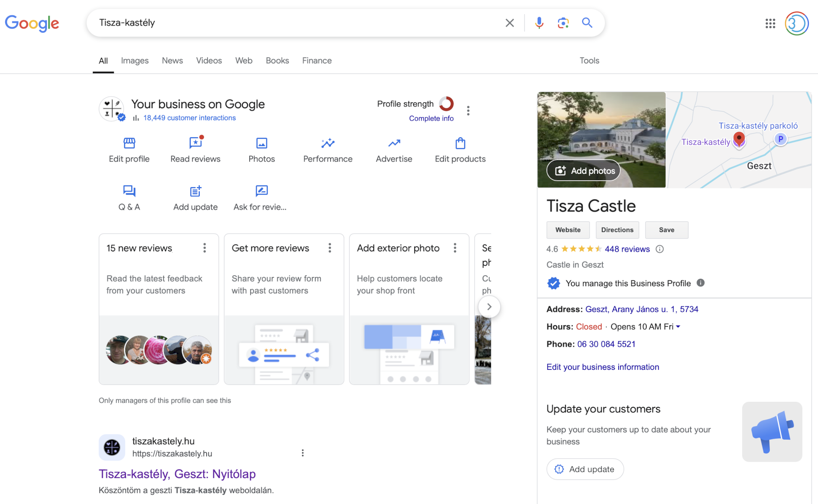The image size is (818, 504).
Task: Click the Add update post icon
Action: tap(196, 191)
